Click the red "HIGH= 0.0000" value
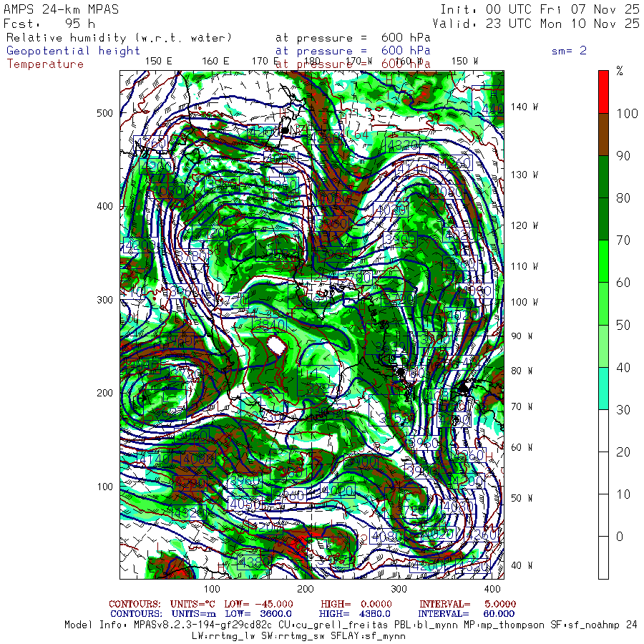 (356, 604)
